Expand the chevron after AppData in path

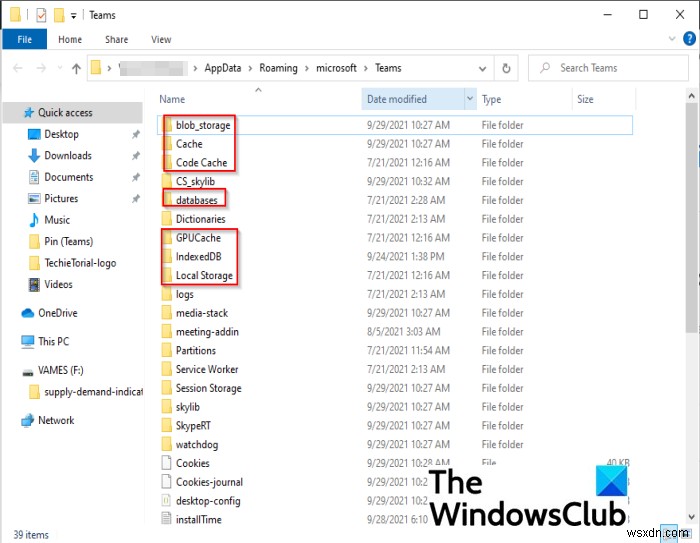tap(250, 68)
